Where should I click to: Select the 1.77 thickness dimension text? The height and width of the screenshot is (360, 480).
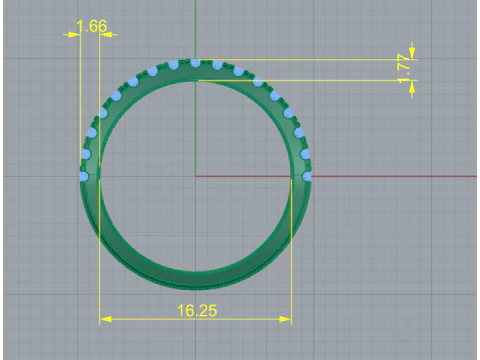click(x=404, y=68)
